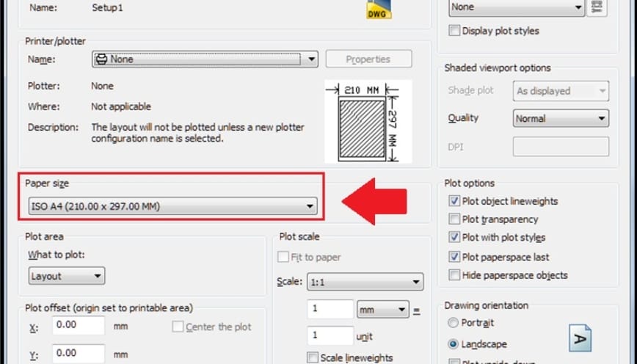637x364 pixels.
Task: Click the 'Drawing orientation' group label
Action: pyautogui.click(x=487, y=305)
